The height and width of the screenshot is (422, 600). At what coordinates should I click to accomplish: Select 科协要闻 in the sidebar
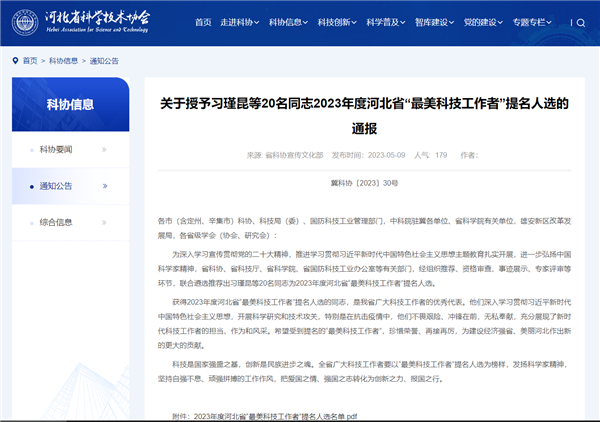tap(56, 150)
